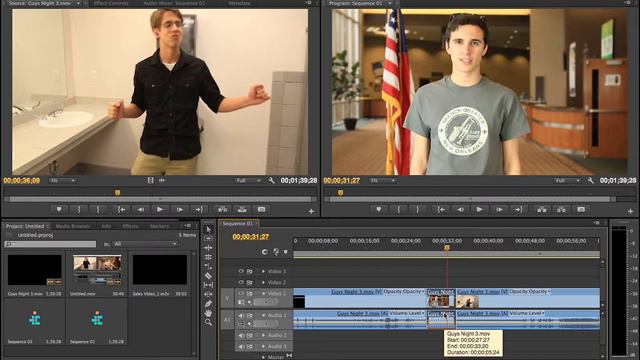640x360 pixels.
Task: Go to In point in Program monitor
Action: 441,209
